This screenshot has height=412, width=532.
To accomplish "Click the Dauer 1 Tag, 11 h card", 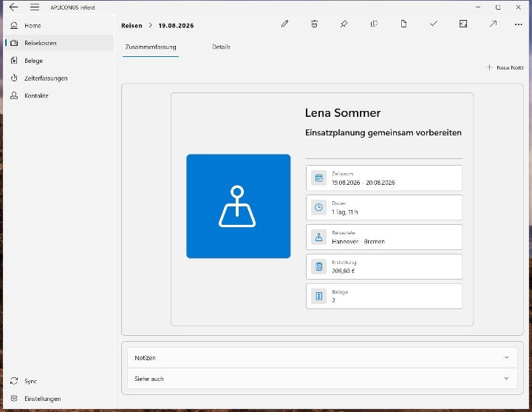I will coord(384,208).
